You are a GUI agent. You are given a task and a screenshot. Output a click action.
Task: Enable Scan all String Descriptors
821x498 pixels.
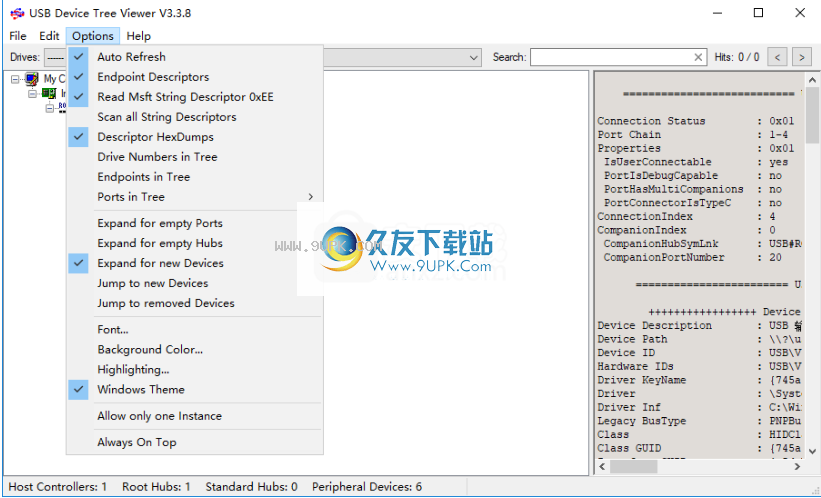coord(195,117)
